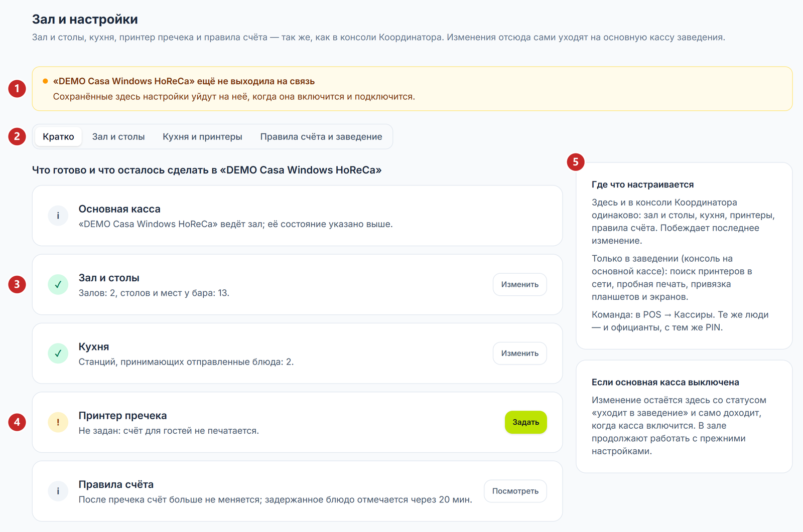Click green Задать button for Принтер пречека
The image size is (803, 532).
526,422
